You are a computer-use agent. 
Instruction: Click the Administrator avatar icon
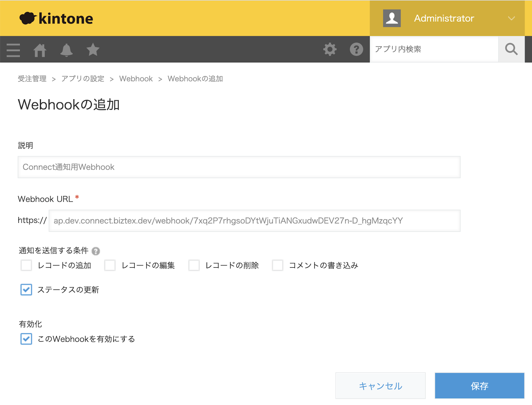[392, 18]
